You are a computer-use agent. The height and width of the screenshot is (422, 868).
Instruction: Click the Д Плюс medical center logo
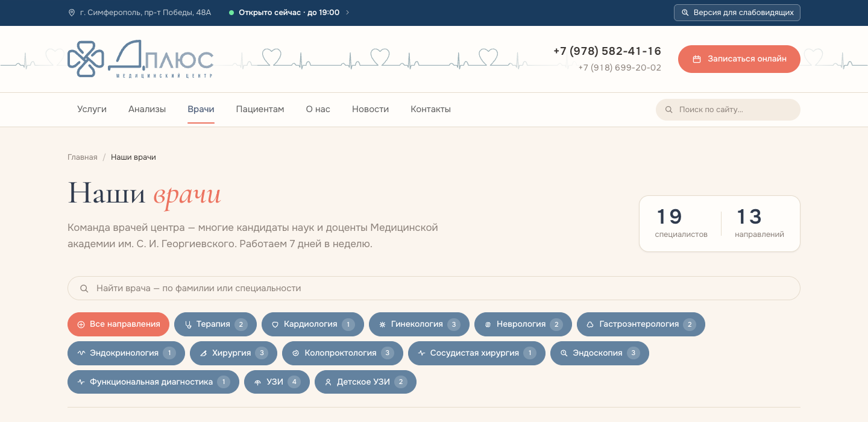140,59
